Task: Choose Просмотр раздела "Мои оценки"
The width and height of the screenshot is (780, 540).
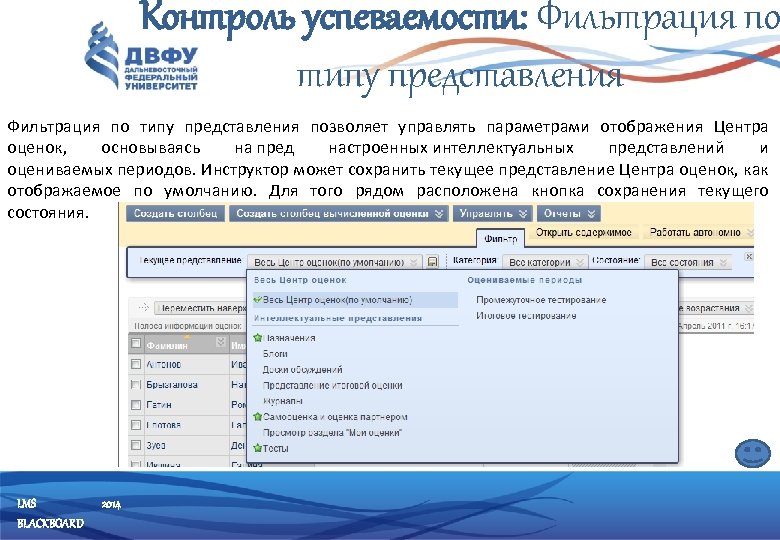Action: [x=332, y=433]
